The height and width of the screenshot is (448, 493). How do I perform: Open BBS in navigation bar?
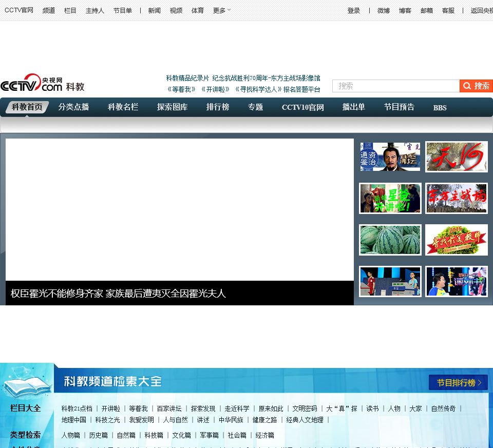point(440,108)
